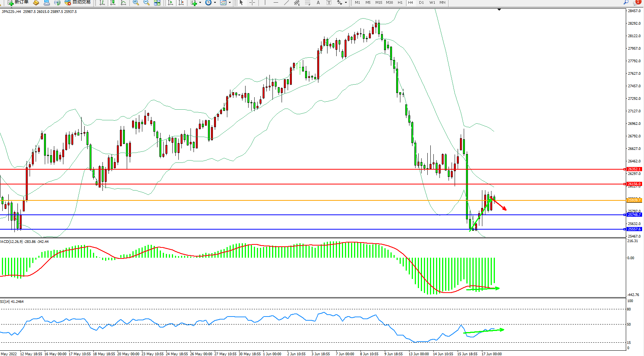Viewport: 644px width, 356px height.
Task: Select the trendline drawing tool
Action: (x=287, y=3)
